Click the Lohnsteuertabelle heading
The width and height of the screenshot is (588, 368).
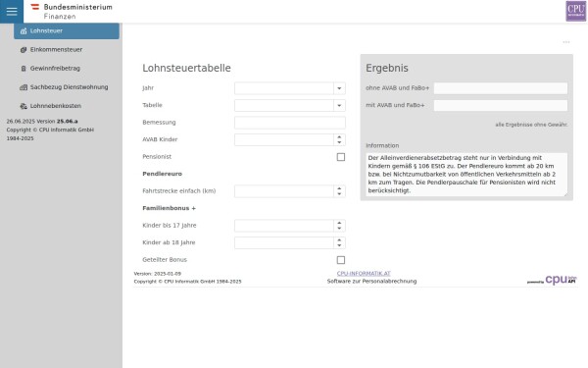click(x=186, y=68)
